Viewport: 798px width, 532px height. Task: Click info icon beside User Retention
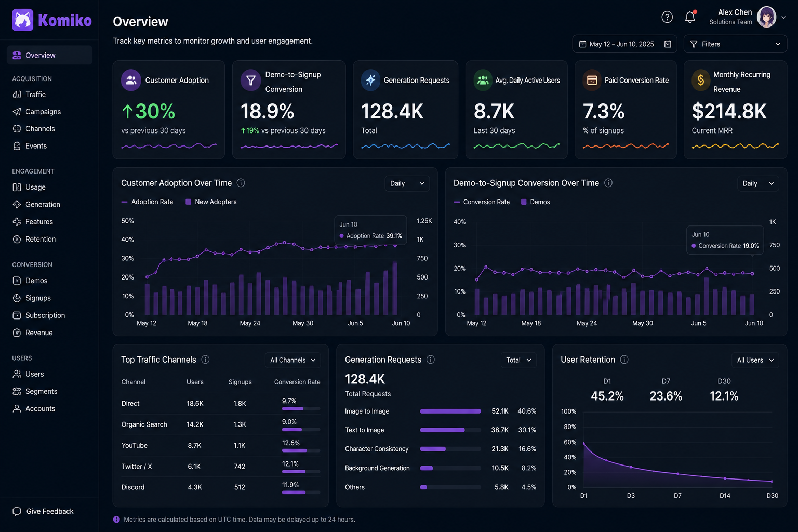point(624,360)
